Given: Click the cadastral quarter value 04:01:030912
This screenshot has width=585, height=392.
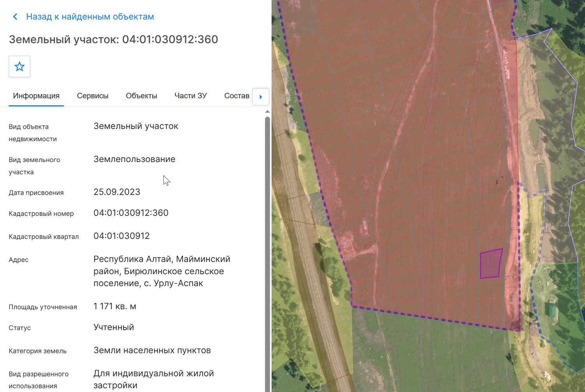Looking at the screenshot, I should pyautogui.click(x=122, y=236).
